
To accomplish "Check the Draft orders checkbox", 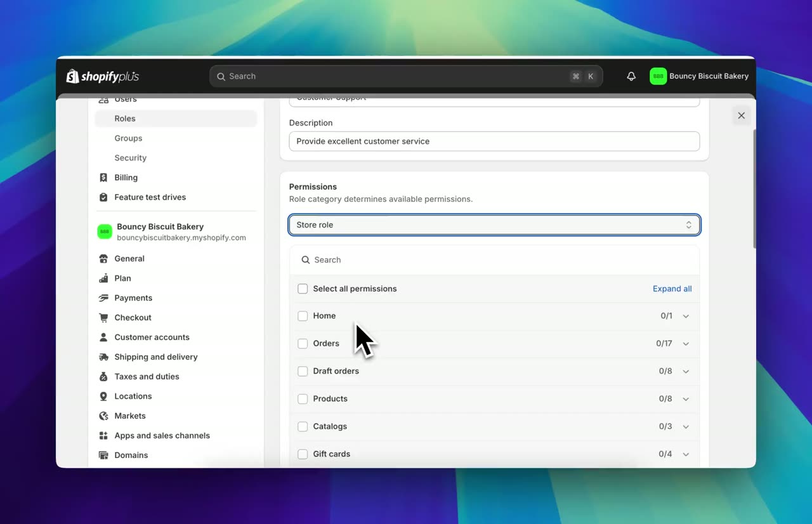I will point(303,371).
